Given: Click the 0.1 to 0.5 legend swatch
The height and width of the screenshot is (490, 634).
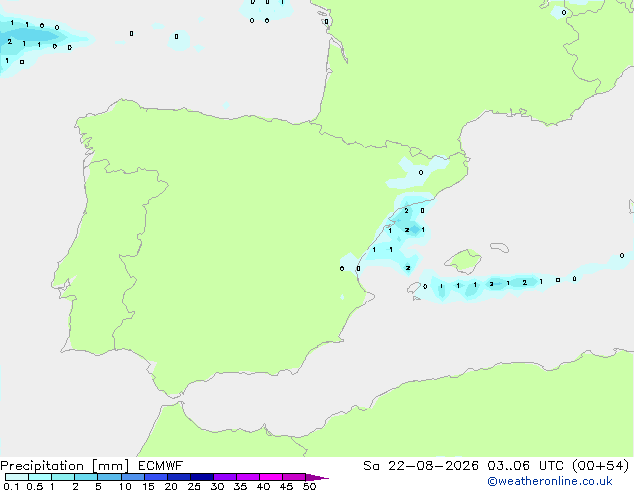Looking at the screenshot, I should tap(17, 477).
